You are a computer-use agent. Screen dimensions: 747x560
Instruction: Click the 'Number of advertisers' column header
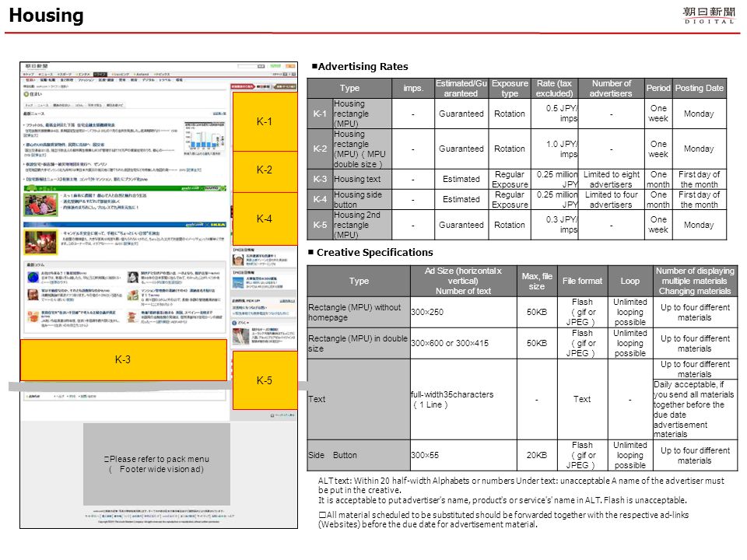pos(612,88)
